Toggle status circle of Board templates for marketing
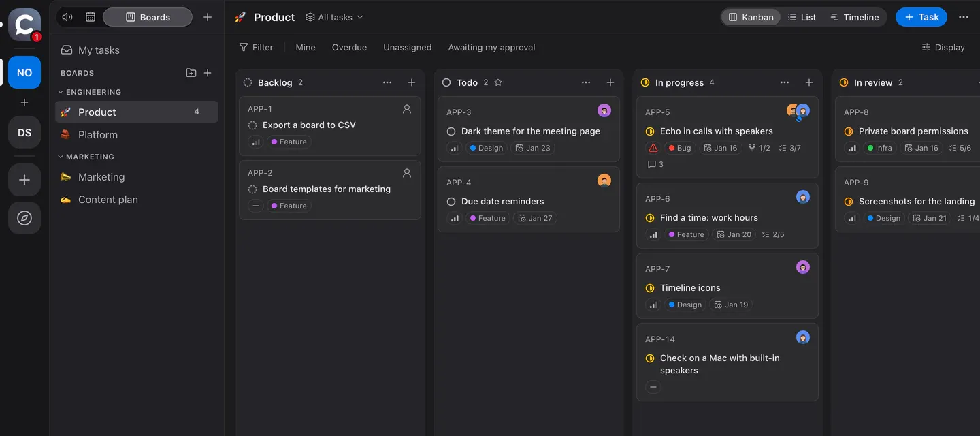The width and height of the screenshot is (980, 436). pyautogui.click(x=252, y=189)
